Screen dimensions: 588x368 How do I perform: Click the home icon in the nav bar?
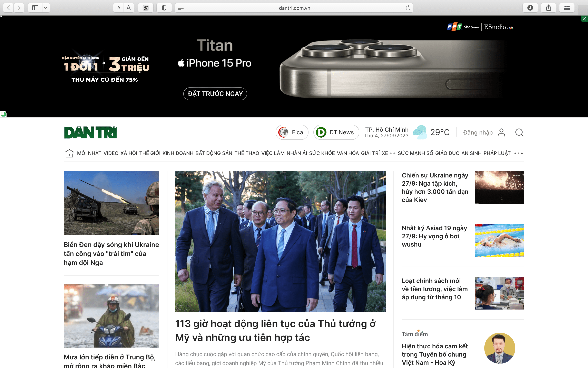point(69,153)
